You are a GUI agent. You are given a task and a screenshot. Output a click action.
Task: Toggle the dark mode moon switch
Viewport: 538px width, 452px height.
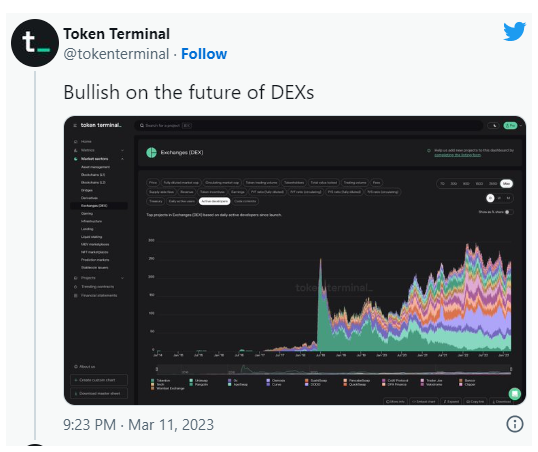click(493, 126)
